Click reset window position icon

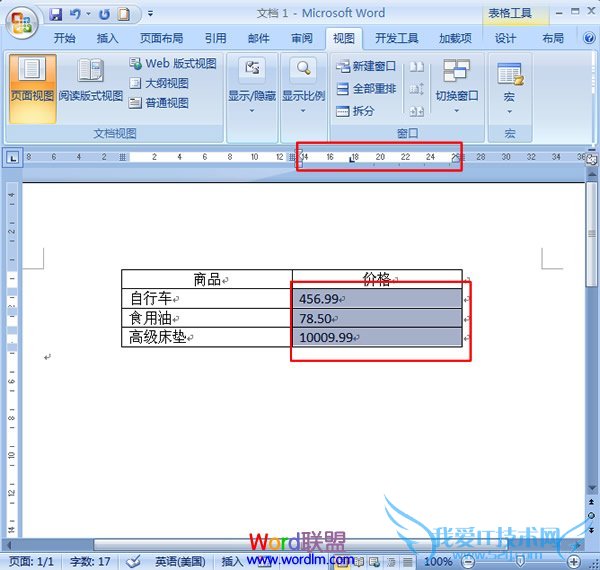coord(416,111)
